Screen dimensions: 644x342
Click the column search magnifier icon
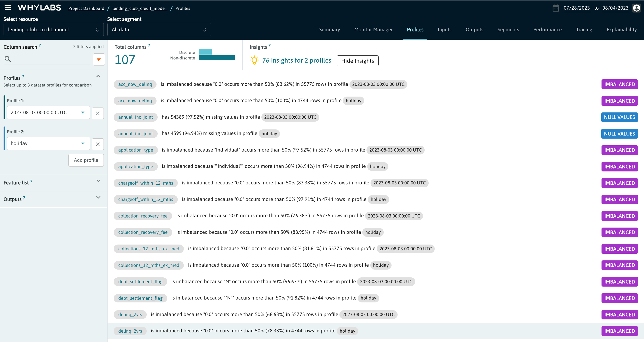(x=8, y=59)
